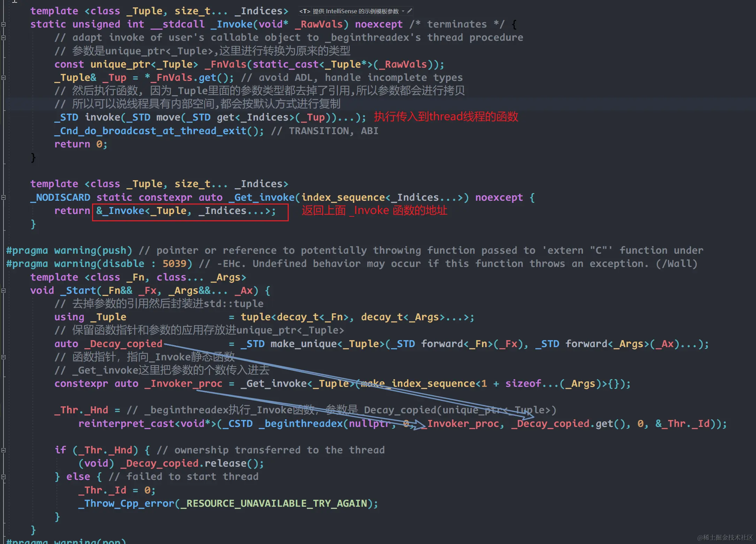Collapse the else 'failed to start thread' block

point(3,477)
